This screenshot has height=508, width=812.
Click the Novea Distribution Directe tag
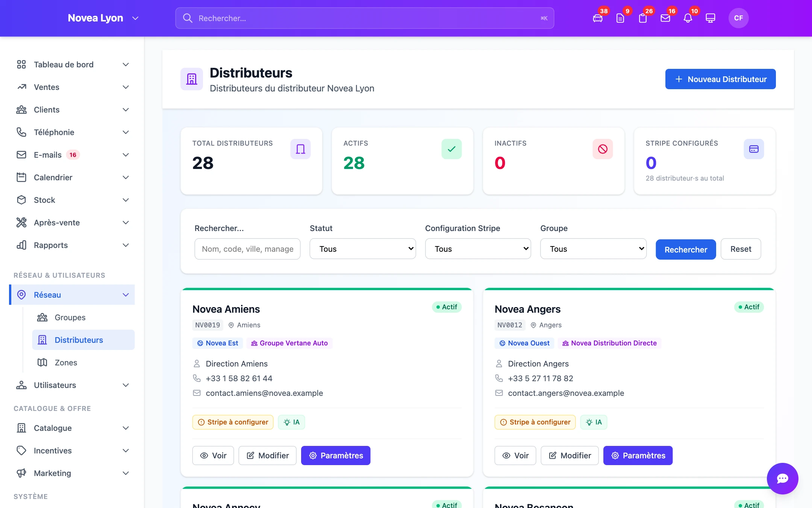pyautogui.click(x=609, y=343)
